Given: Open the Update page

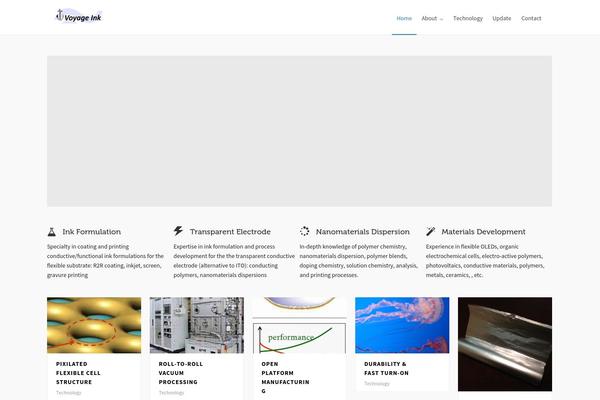Looking at the screenshot, I should 502,18.
